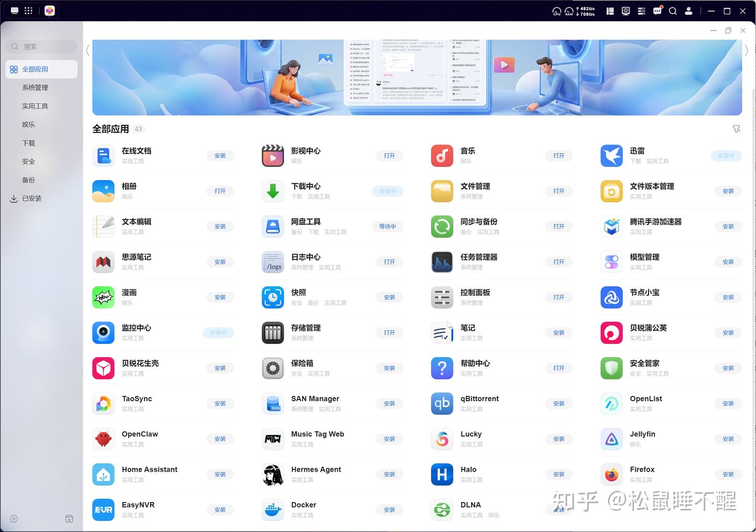Select the Docker whale icon
Image resolution: width=756 pixels, height=532 pixels.
click(273, 509)
